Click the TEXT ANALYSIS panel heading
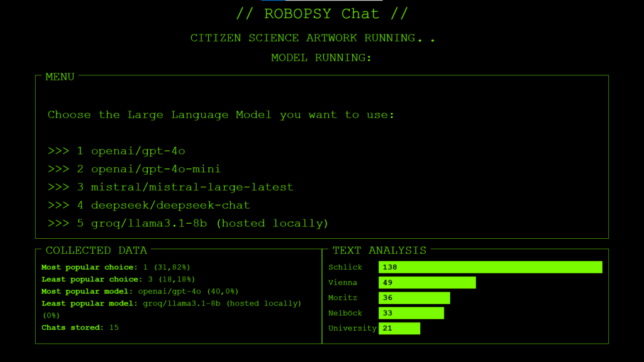The image size is (644, 362). click(x=379, y=251)
